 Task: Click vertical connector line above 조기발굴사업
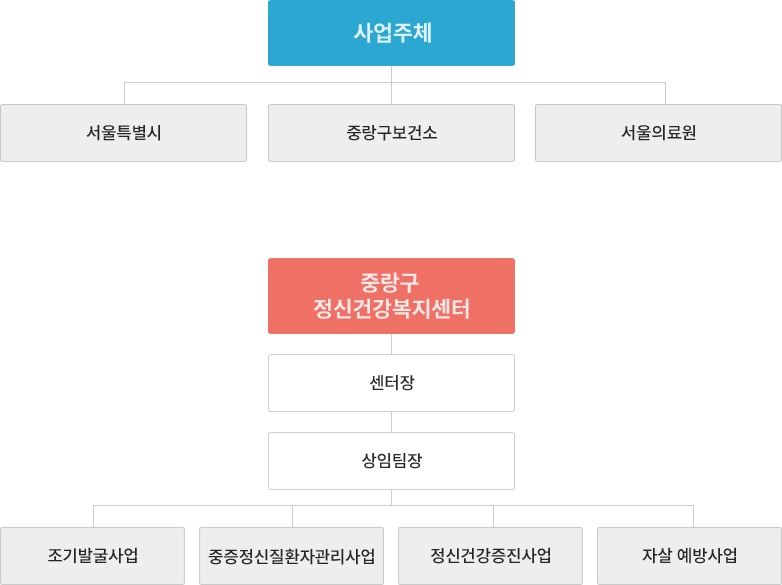click(x=93, y=516)
